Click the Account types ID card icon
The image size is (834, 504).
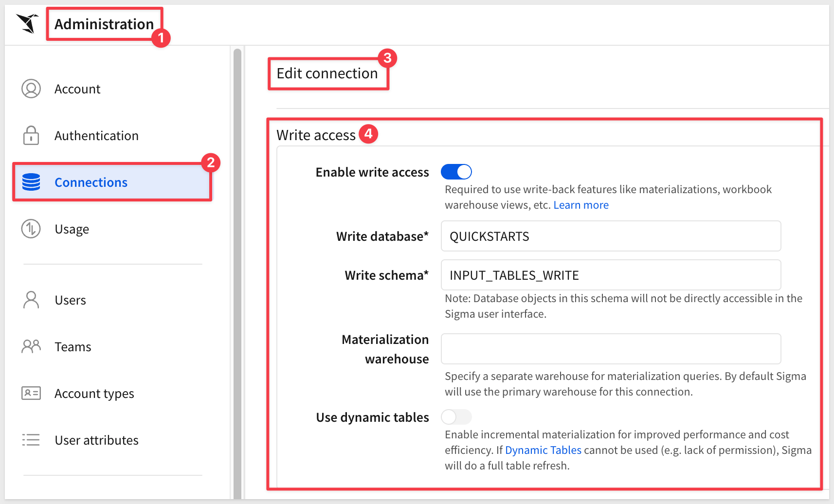(31, 393)
